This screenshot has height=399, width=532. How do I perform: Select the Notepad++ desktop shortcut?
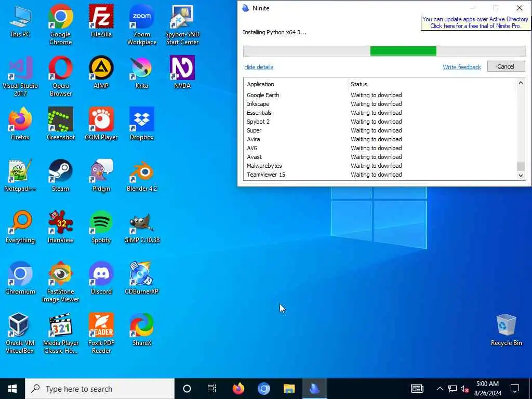pyautogui.click(x=20, y=176)
